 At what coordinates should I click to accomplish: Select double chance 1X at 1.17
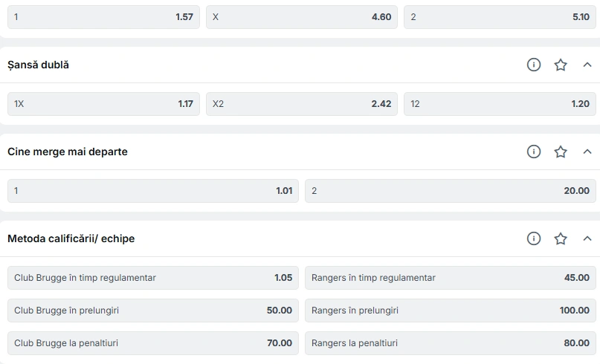pos(103,103)
